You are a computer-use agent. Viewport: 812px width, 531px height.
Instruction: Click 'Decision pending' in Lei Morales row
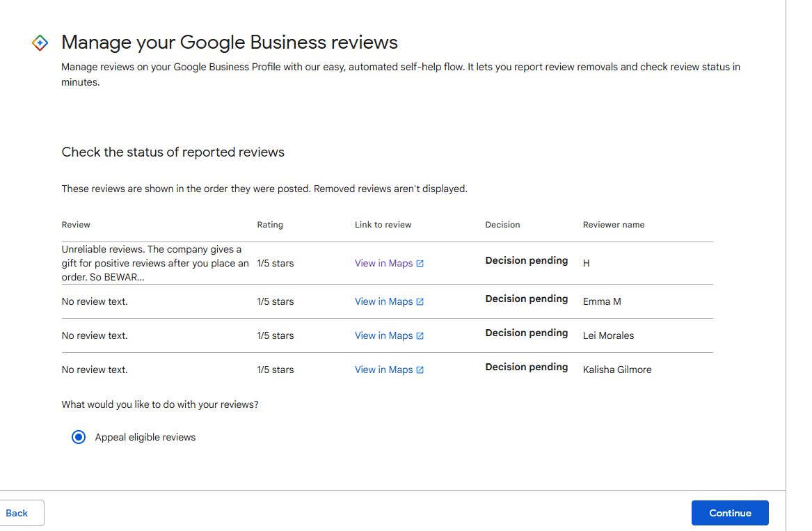[x=526, y=333]
